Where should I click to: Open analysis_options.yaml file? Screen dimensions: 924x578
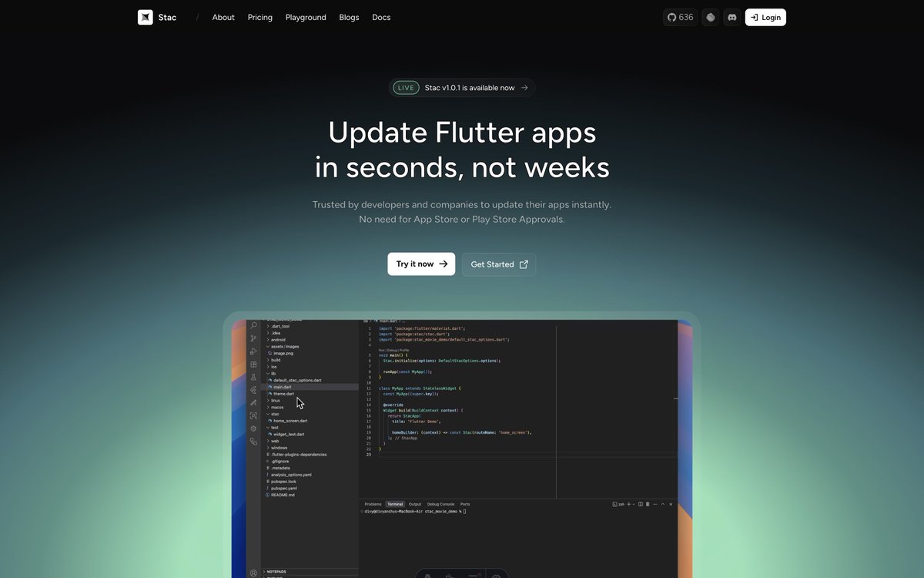tap(290, 475)
